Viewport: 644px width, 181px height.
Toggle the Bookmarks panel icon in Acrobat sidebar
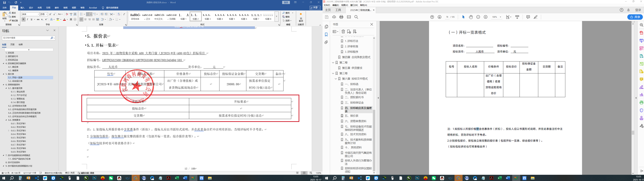(326, 35)
